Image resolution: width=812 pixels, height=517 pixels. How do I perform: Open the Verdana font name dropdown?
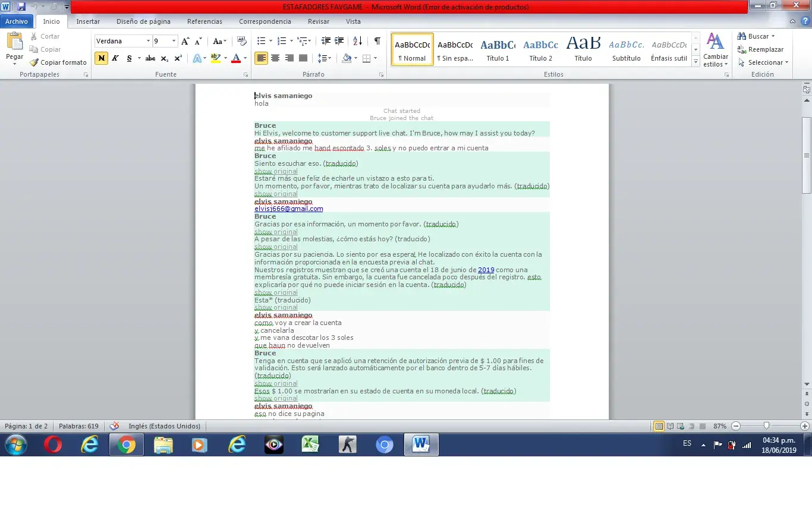pyautogui.click(x=148, y=41)
